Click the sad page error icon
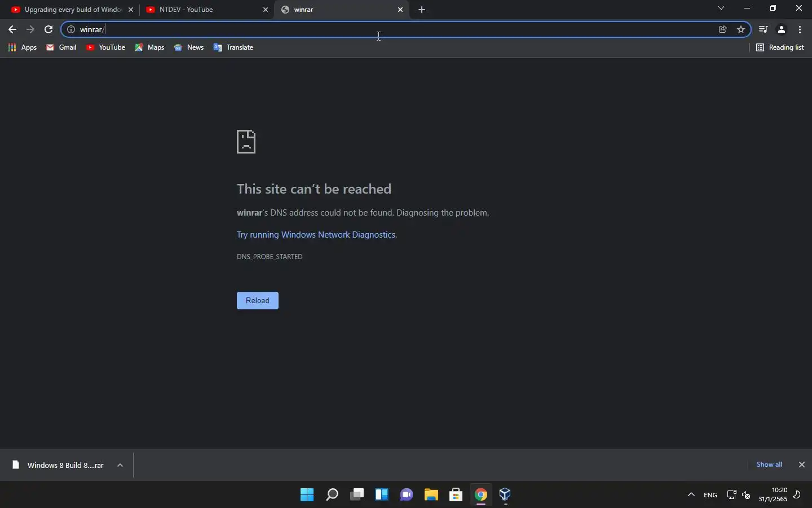The image size is (812, 508). (246, 142)
